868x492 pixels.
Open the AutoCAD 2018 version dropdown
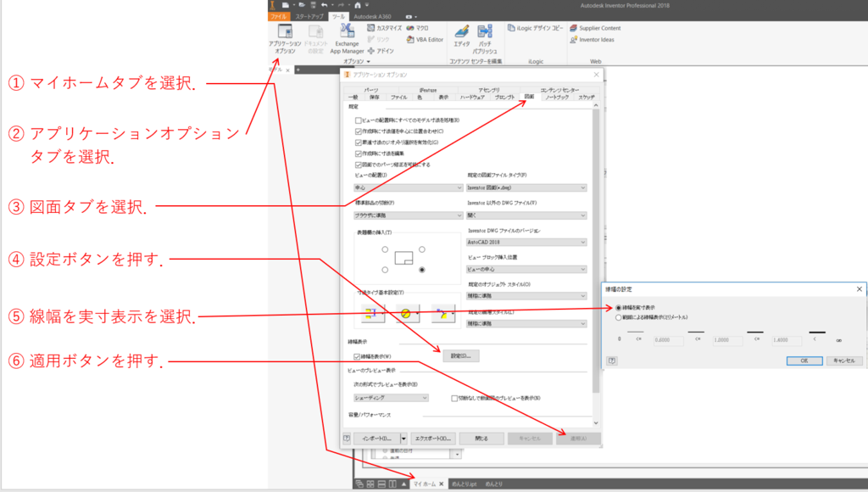tap(526, 242)
